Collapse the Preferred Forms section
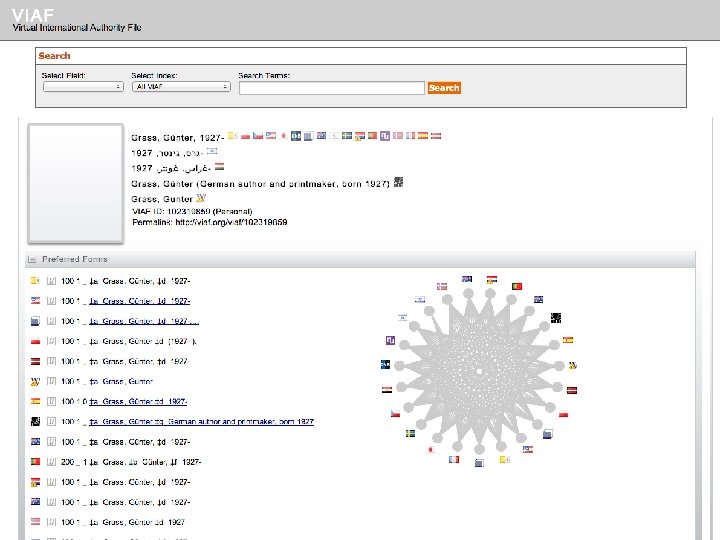 [32, 259]
